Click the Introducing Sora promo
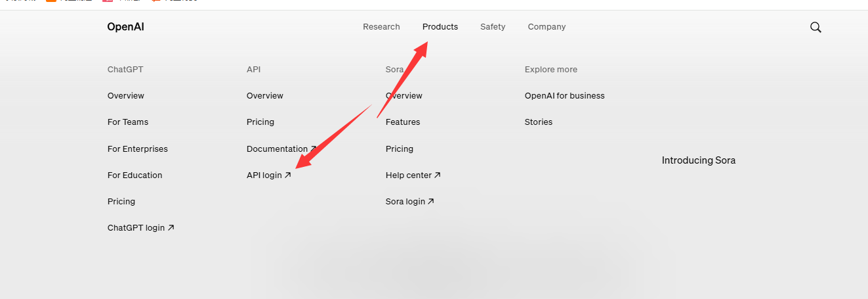 point(698,160)
